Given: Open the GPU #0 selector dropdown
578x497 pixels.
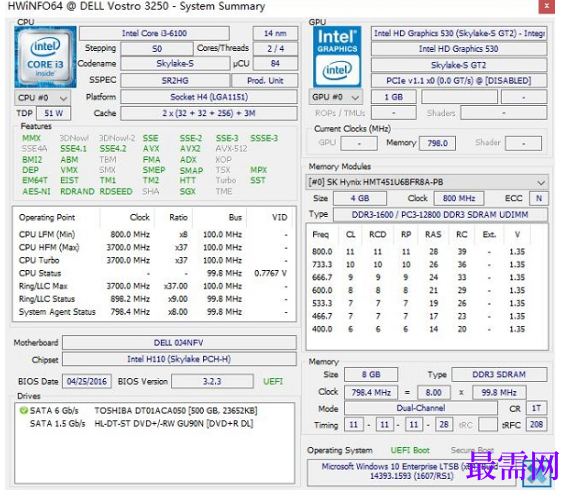Looking at the screenshot, I should click(x=335, y=97).
